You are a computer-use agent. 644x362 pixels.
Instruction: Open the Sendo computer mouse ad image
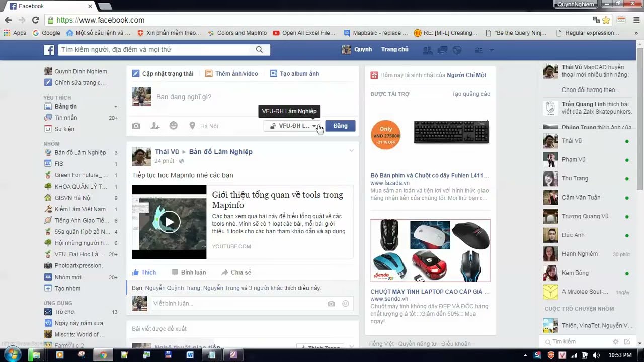(430, 250)
